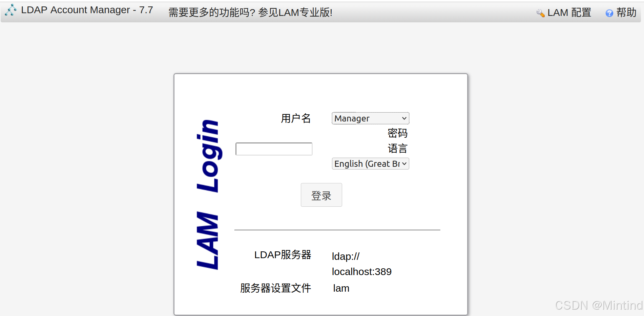Follow the 参见LAM专业版 link
644x316 pixels.
point(295,13)
